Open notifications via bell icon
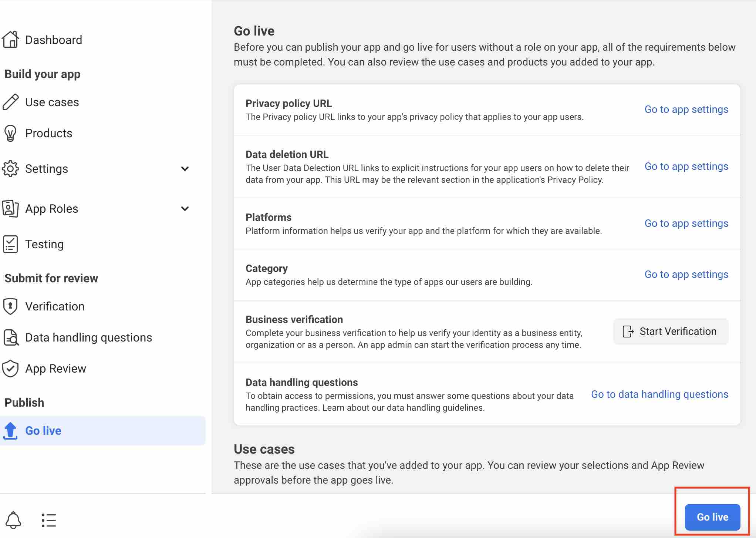 tap(13, 520)
